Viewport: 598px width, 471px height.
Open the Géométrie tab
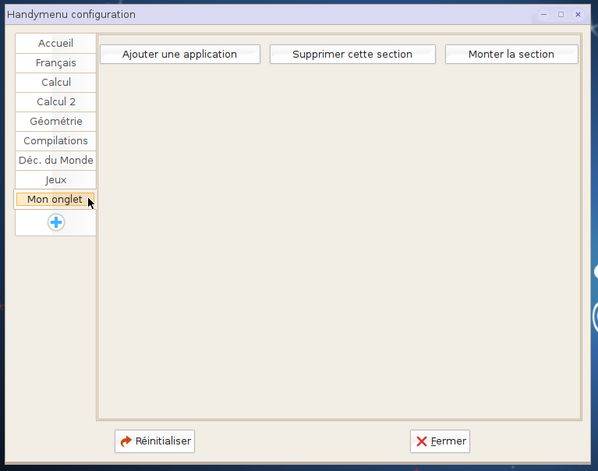(56, 121)
